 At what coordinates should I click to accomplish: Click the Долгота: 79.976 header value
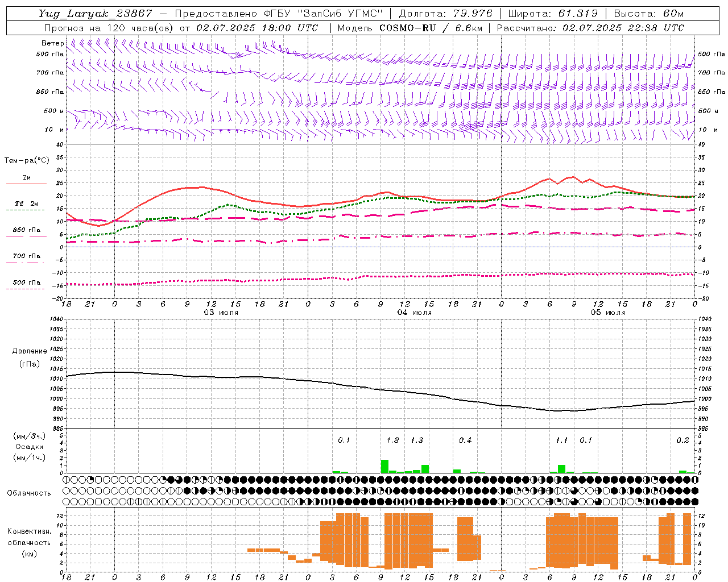point(445,14)
